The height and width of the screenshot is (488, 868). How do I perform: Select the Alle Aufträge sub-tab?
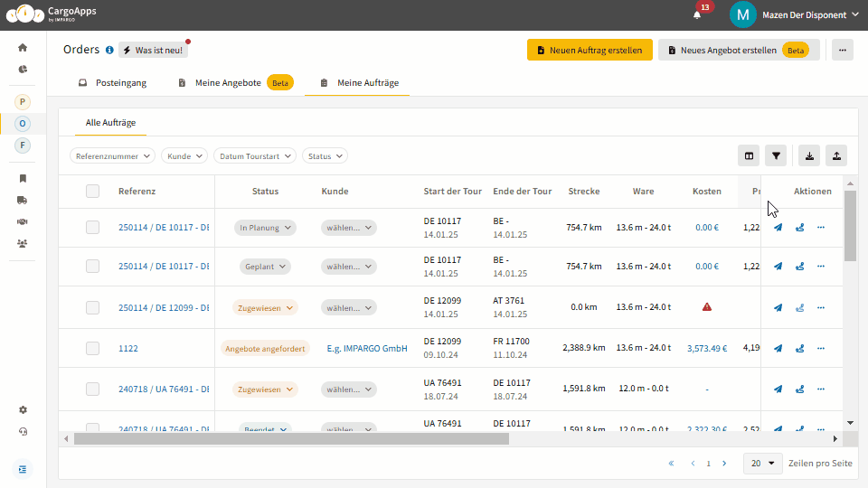click(110, 122)
